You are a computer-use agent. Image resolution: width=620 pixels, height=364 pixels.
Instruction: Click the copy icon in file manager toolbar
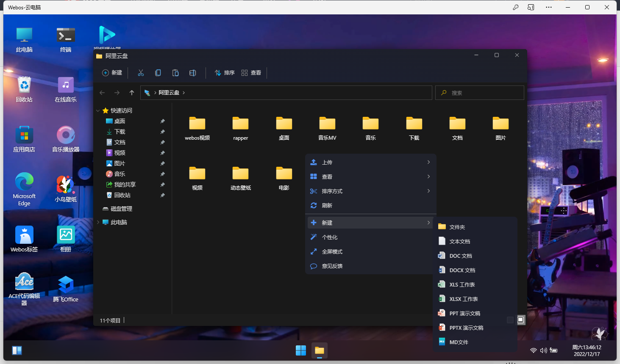(x=158, y=73)
